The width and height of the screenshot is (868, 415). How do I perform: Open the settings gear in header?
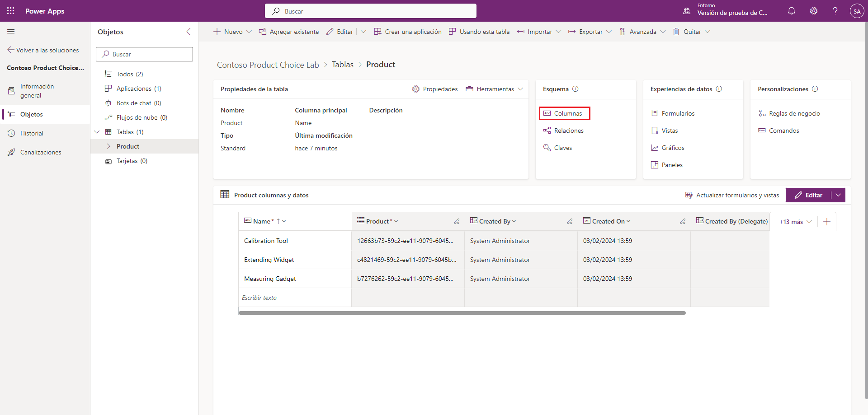(x=814, y=11)
